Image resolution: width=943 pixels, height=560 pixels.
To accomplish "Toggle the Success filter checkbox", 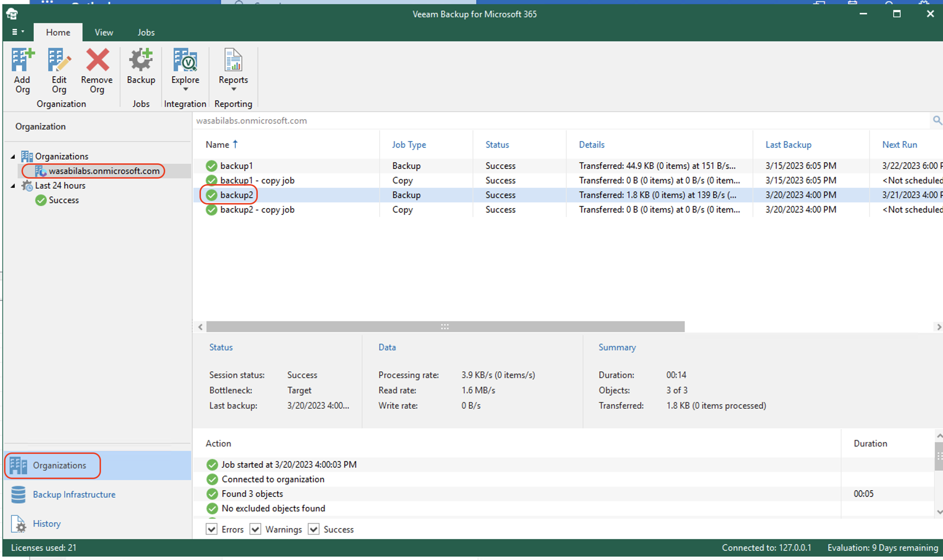I will pyautogui.click(x=314, y=529).
